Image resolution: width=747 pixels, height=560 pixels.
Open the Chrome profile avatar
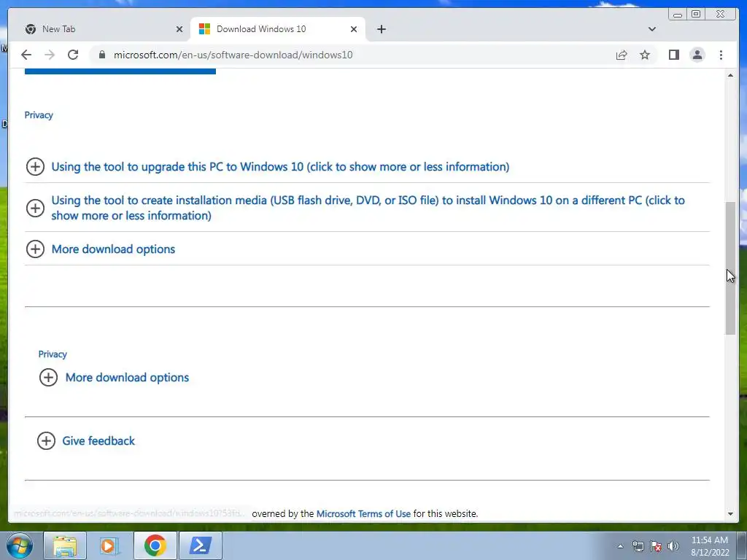coord(697,55)
